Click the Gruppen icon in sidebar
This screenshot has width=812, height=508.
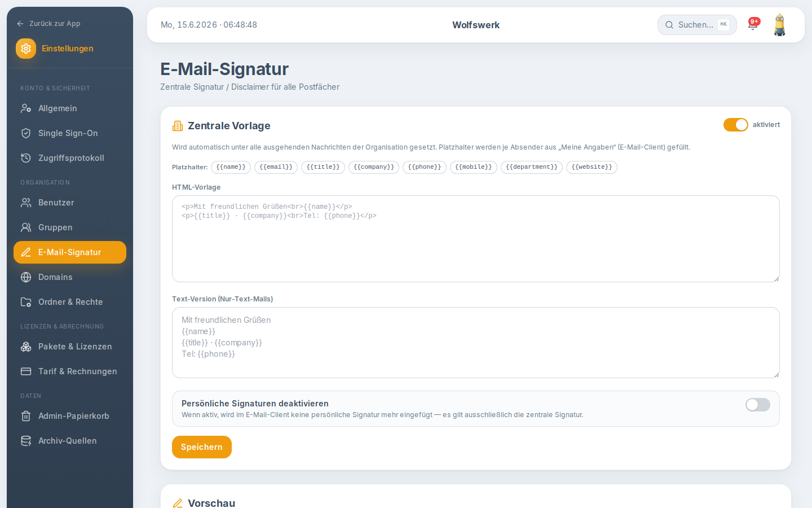click(26, 227)
